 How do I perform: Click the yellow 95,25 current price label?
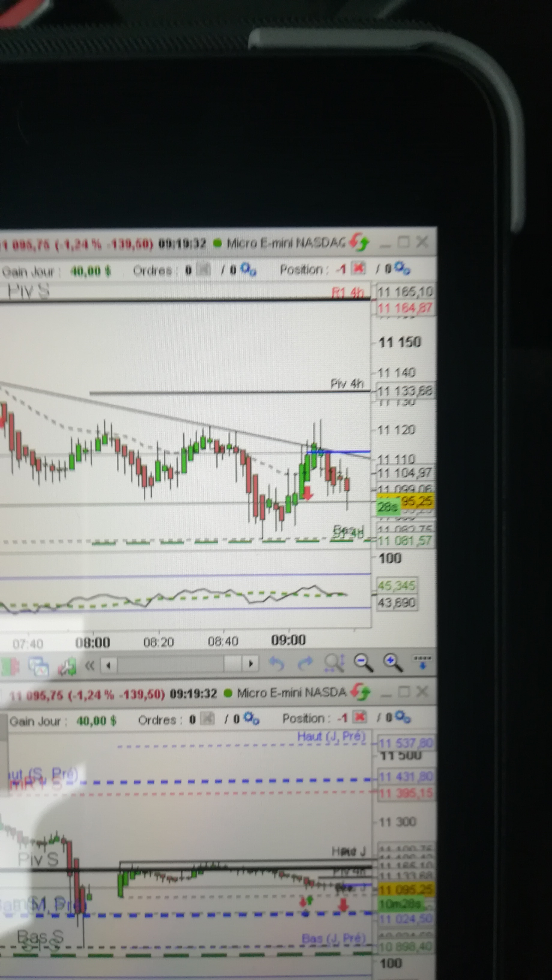tap(416, 501)
